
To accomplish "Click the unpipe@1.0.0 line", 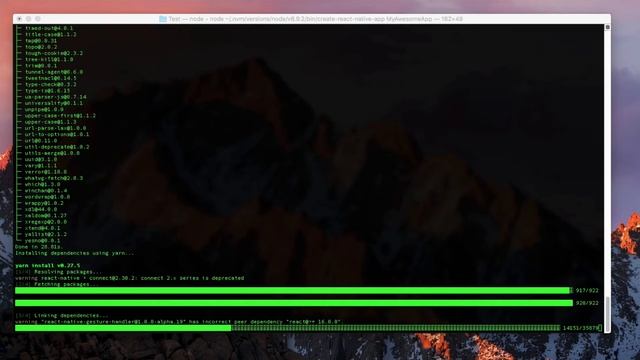I will click(44, 109).
